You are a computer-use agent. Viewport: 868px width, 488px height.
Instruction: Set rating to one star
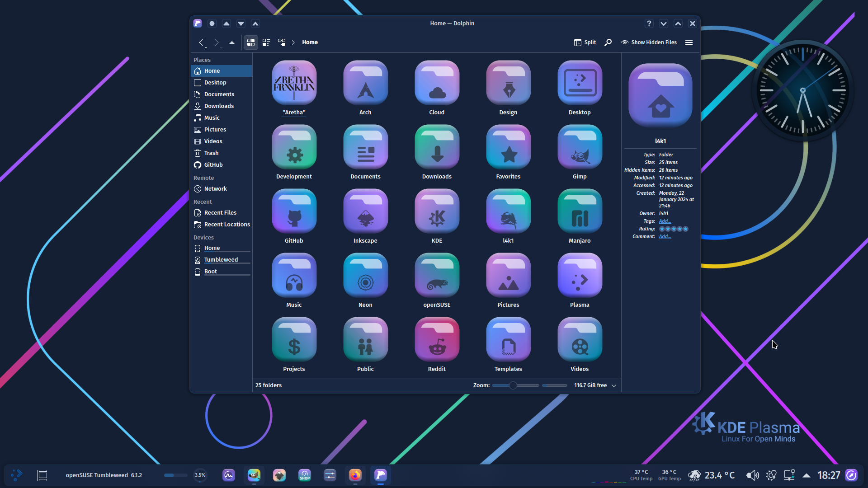(662, 229)
